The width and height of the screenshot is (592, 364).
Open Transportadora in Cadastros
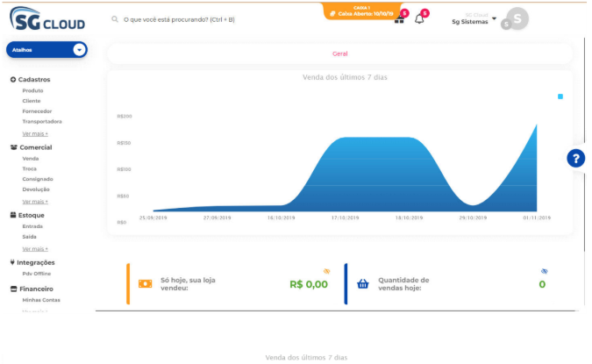pos(42,122)
